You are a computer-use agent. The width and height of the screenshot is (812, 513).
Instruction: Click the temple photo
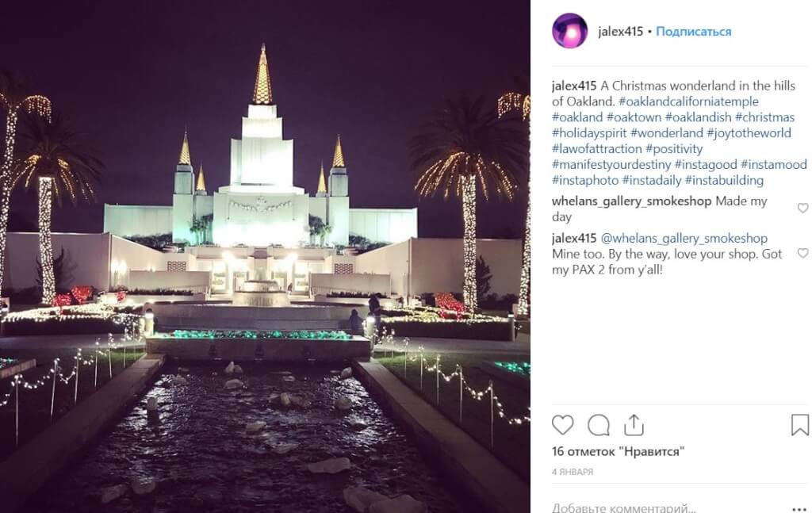click(265, 256)
